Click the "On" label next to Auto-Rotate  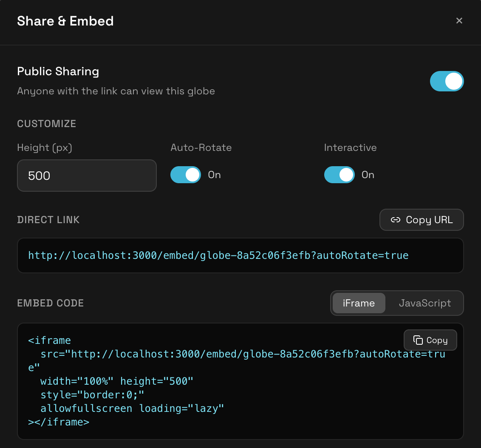tap(214, 175)
